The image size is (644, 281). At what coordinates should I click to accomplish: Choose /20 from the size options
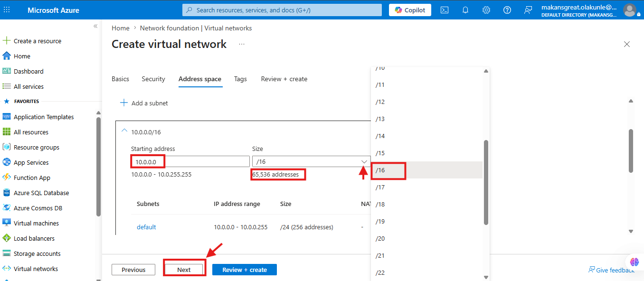pos(427,238)
